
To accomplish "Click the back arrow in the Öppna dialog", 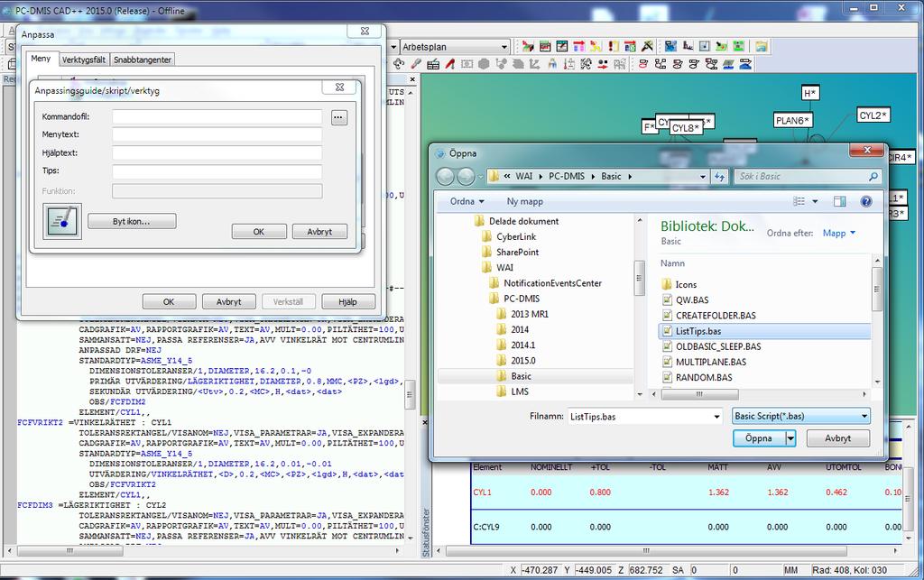I will tap(446, 176).
